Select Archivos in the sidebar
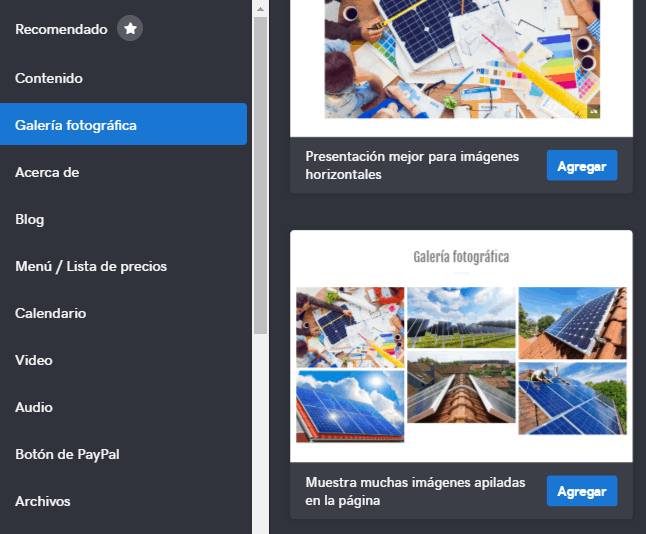This screenshot has height=534, width=646. (x=43, y=501)
